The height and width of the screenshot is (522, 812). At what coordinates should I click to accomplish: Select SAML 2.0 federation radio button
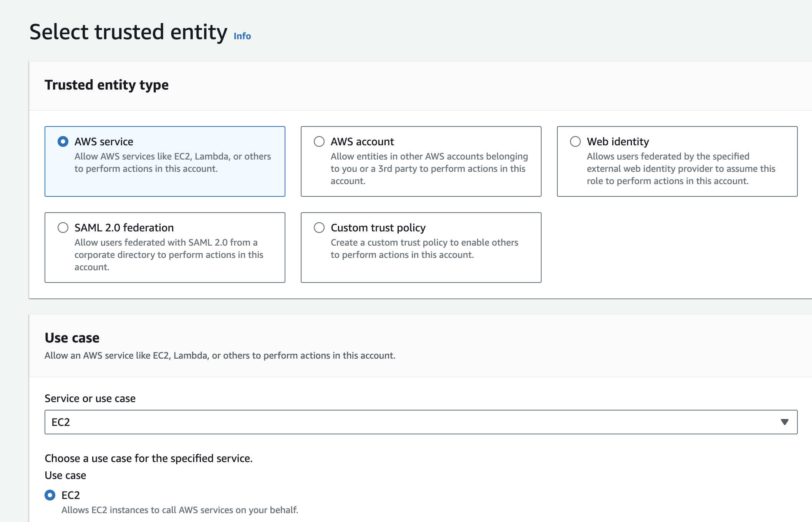[63, 228]
